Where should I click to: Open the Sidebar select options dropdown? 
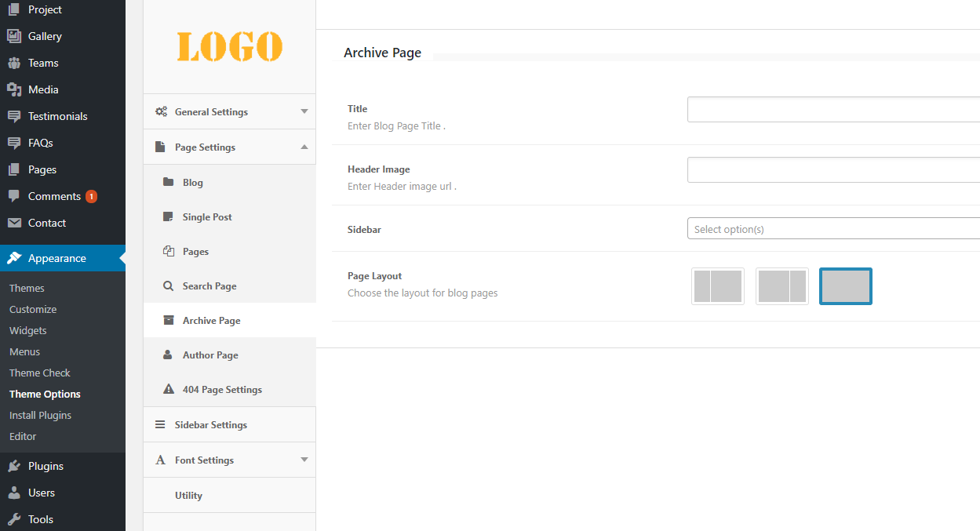click(833, 229)
